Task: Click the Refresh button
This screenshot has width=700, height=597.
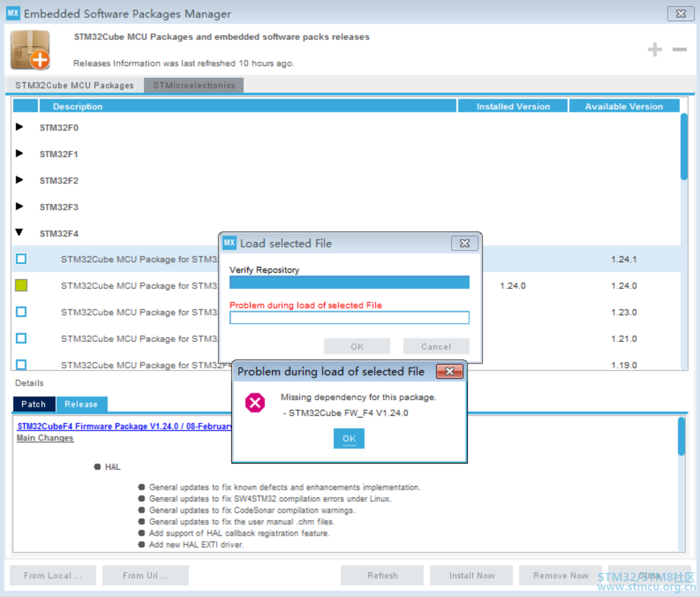Action: pyautogui.click(x=382, y=575)
